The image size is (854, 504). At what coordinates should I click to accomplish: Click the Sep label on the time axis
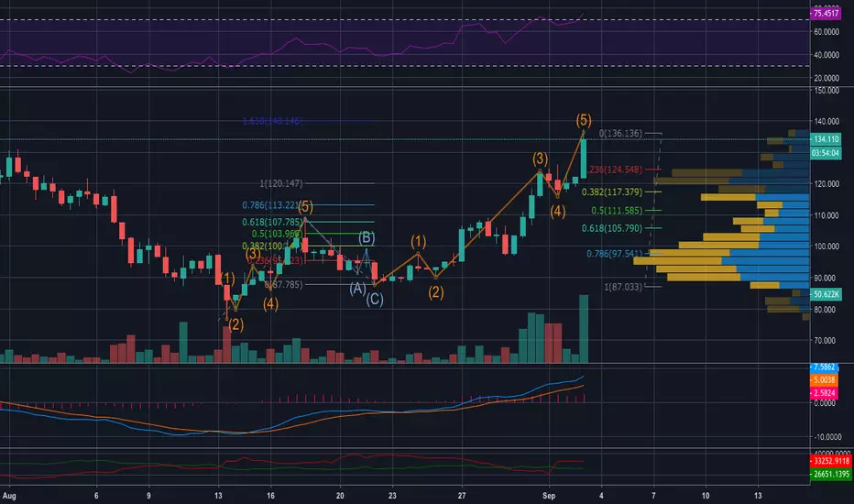(x=549, y=496)
